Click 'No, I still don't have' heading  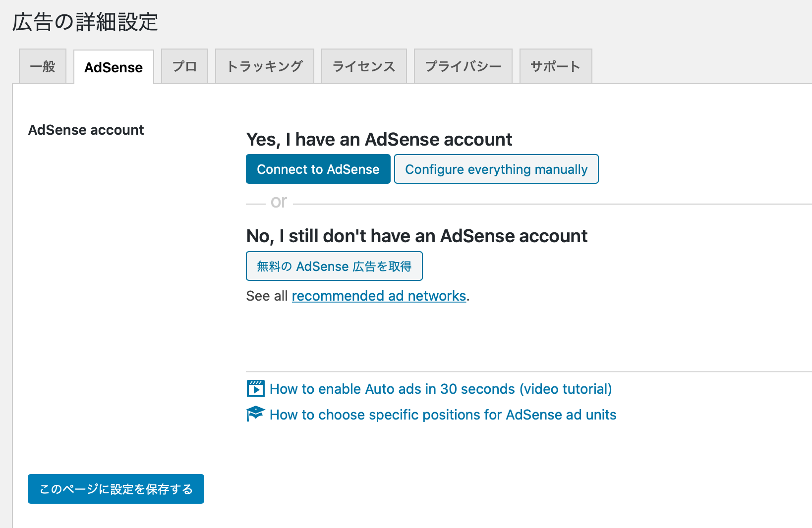coord(416,236)
